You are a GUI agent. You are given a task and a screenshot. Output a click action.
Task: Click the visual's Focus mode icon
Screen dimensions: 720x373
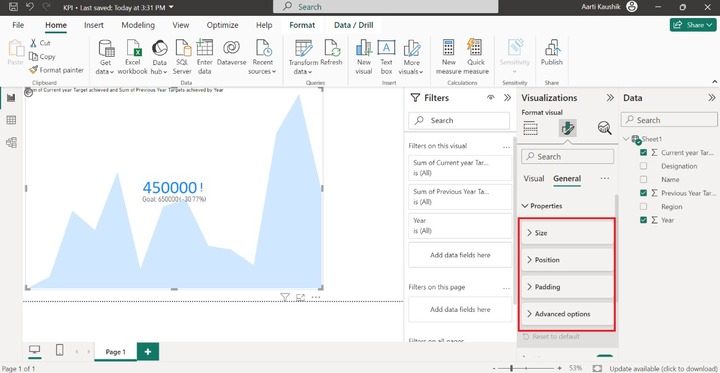pos(300,297)
